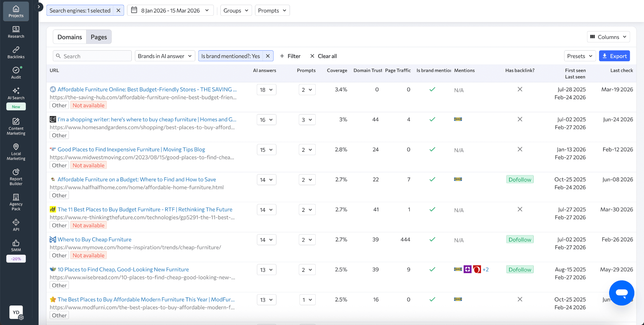644x325 pixels.
Task: Open 'Good Places to Find Inexpensive Furniture' link
Action: (x=131, y=149)
